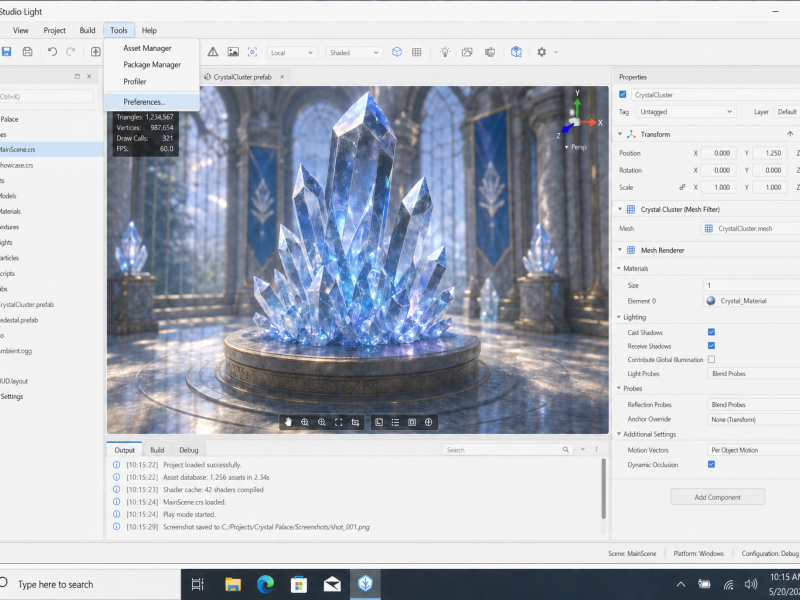Viewport: 800px width, 600px height.
Task: Click the Add Component button
Action: pos(717,497)
